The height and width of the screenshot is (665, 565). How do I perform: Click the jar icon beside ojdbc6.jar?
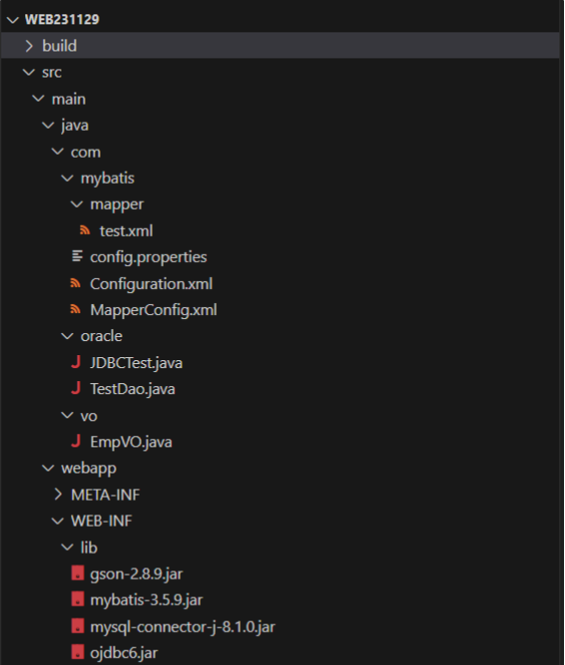[x=78, y=652]
